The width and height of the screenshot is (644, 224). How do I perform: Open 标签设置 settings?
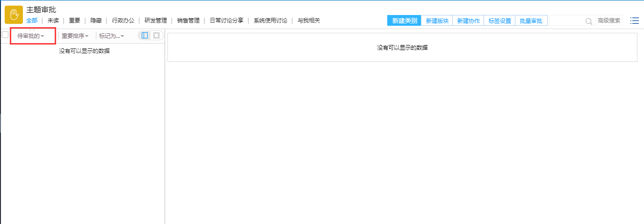[x=499, y=21]
